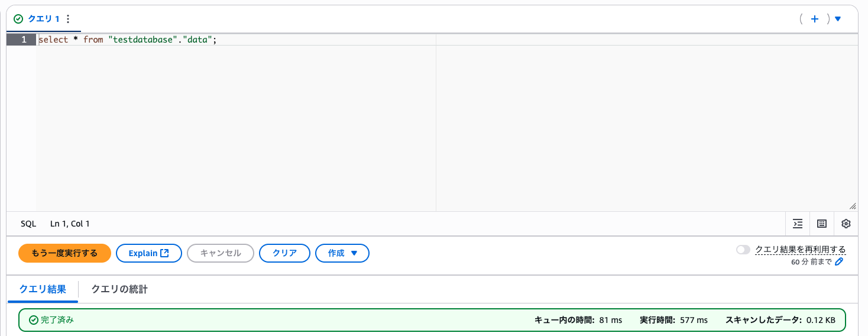Switch to the クエリの統計 tab

pyautogui.click(x=119, y=289)
